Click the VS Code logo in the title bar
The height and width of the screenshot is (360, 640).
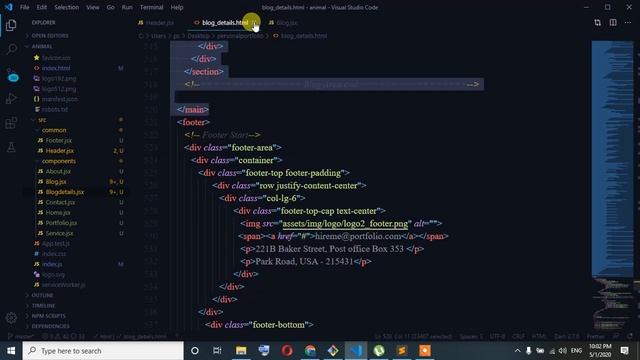pyautogui.click(x=8, y=7)
